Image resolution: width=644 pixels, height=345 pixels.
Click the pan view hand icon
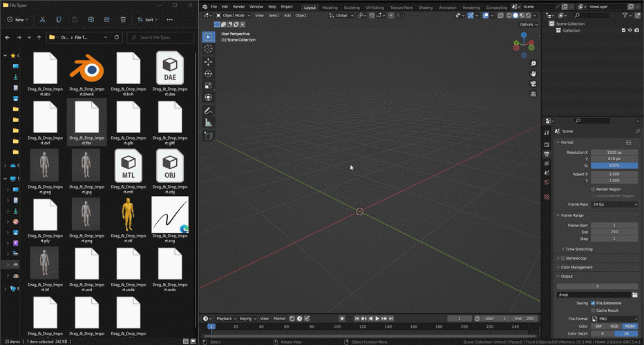click(x=533, y=74)
